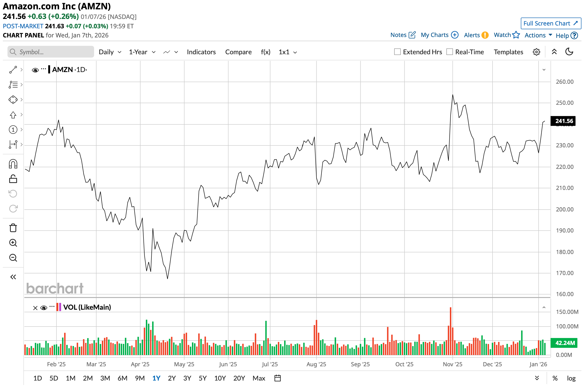Click the zoom in magnifier icon

[x=13, y=243]
